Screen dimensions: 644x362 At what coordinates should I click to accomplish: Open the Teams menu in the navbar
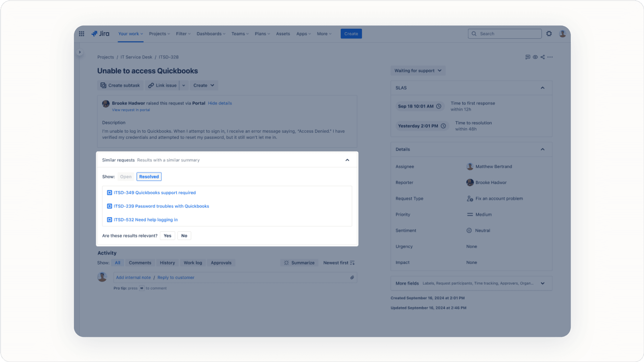(x=240, y=34)
